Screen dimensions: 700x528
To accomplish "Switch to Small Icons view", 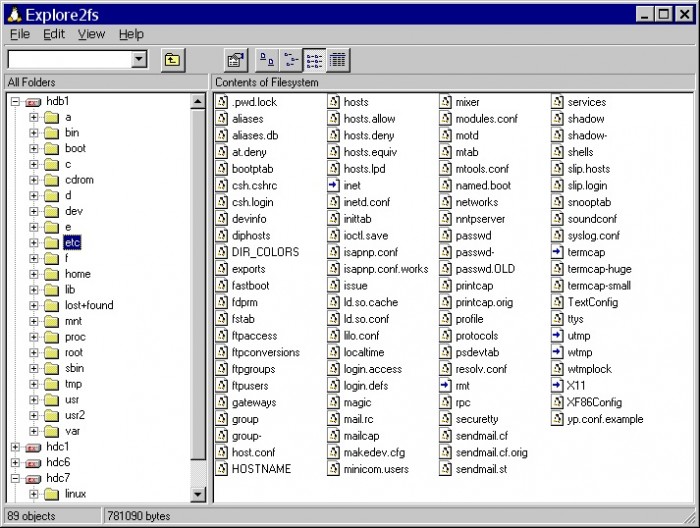I will click(x=290, y=60).
